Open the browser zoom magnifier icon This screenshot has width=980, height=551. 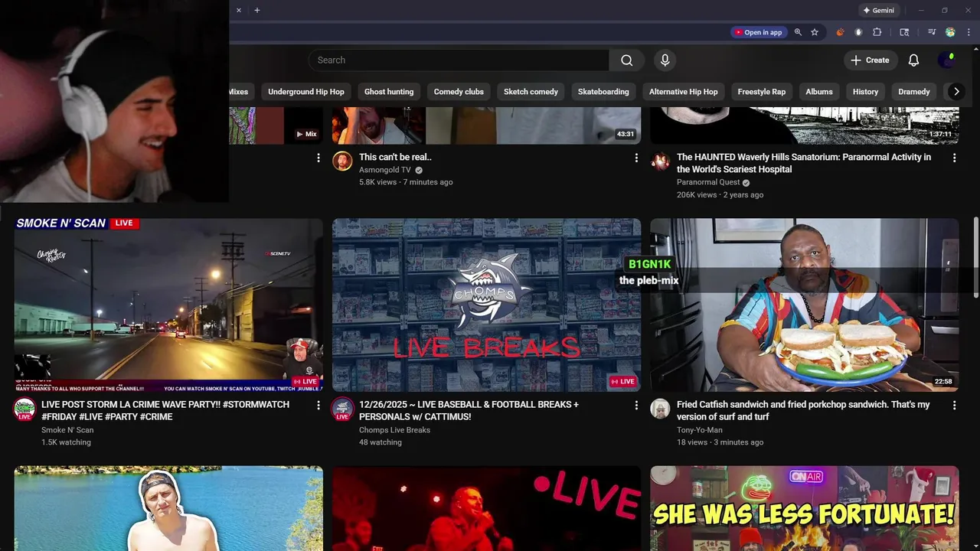798,32
